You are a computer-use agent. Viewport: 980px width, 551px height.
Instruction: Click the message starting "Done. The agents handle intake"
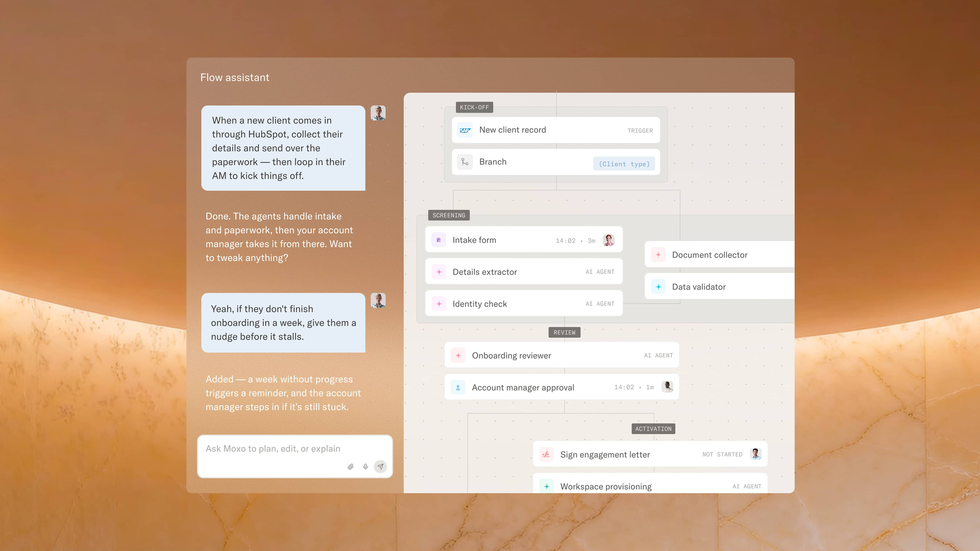click(279, 237)
